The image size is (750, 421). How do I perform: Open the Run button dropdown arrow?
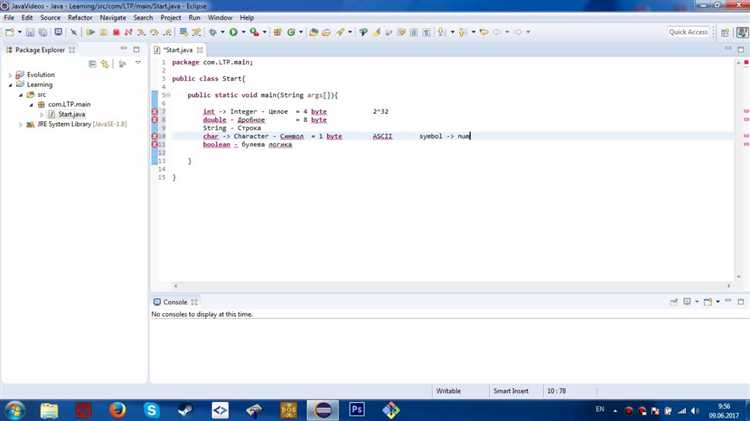click(243, 32)
